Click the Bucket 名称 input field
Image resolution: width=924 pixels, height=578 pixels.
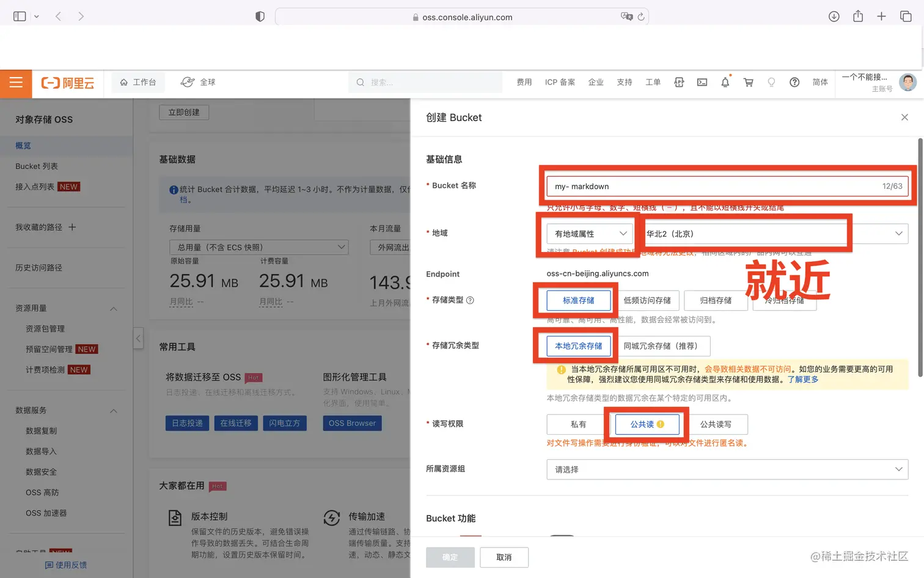click(x=727, y=186)
